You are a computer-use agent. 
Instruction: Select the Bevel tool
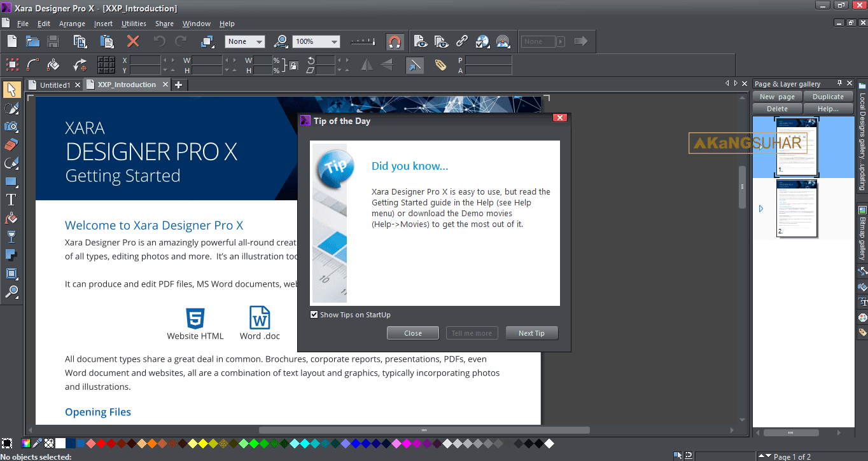[x=11, y=274]
